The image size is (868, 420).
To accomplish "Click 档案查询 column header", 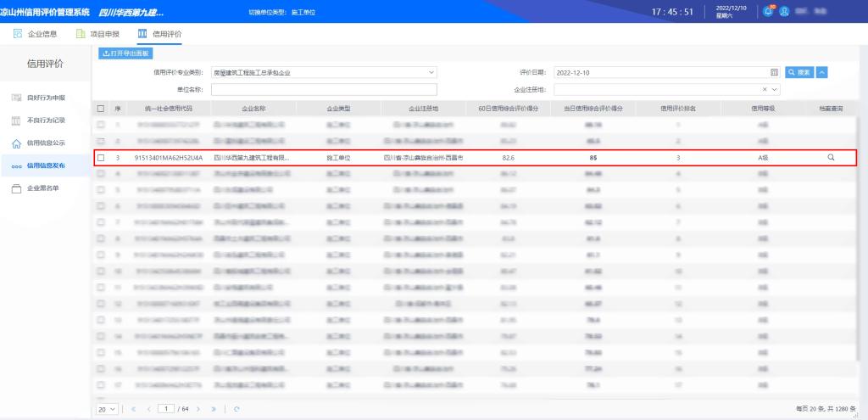I will (x=831, y=109).
